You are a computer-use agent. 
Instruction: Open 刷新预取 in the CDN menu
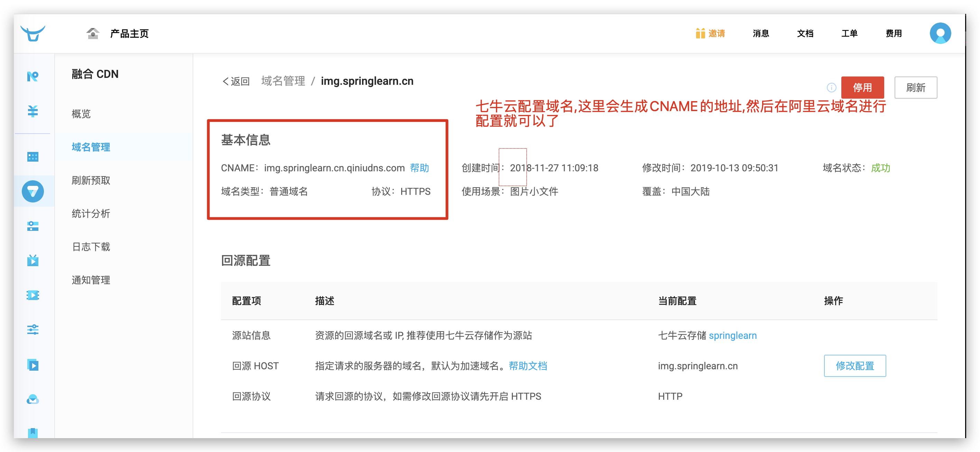coord(91,180)
